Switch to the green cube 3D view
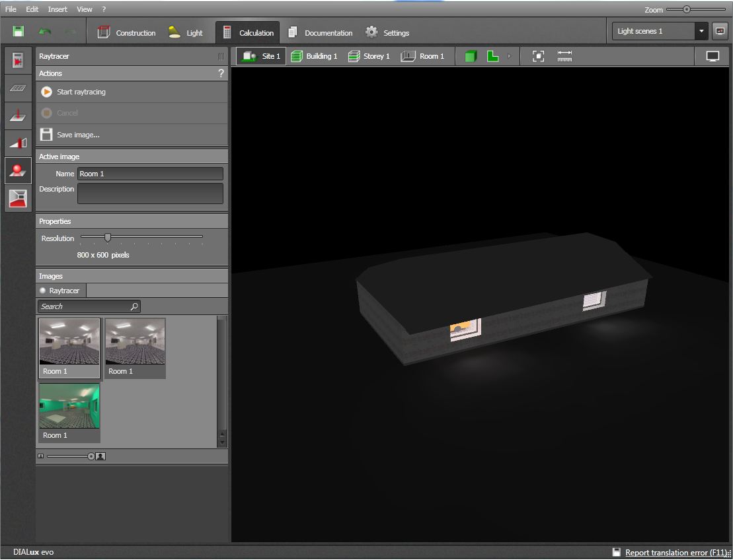733x560 pixels. click(471, 56)
